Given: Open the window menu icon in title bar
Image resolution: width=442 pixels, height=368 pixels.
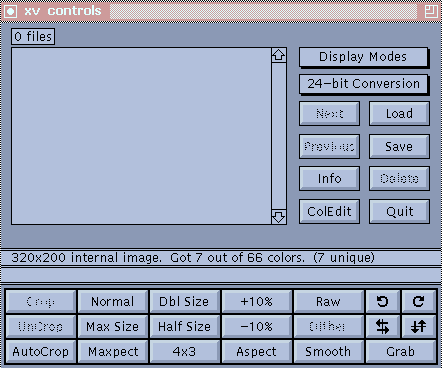Looking at the screenshot, I should coord(11,11).
